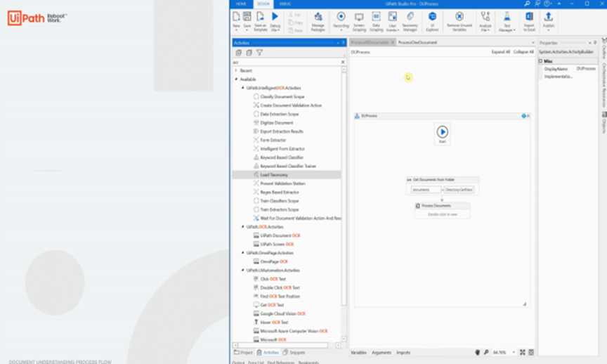This screenshot has width=607, height=364.
Task: Select the Load Taxonomy activity
Action: (287, 175)
